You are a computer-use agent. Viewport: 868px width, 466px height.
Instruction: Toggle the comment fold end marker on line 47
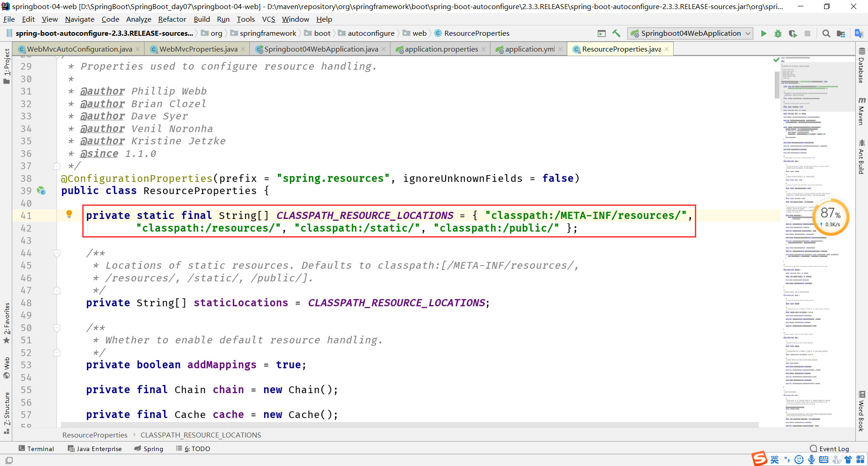click(x=57, y=290)
